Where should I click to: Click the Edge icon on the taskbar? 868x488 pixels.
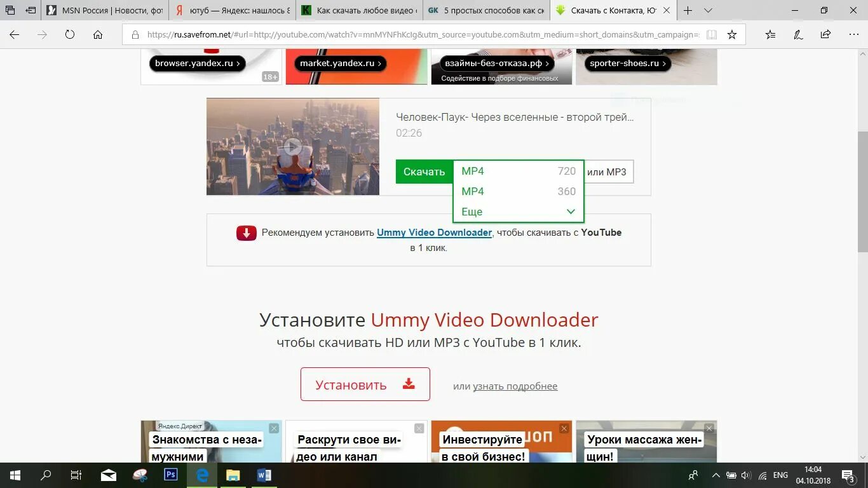pyautogui.click(x=202, y=475)
